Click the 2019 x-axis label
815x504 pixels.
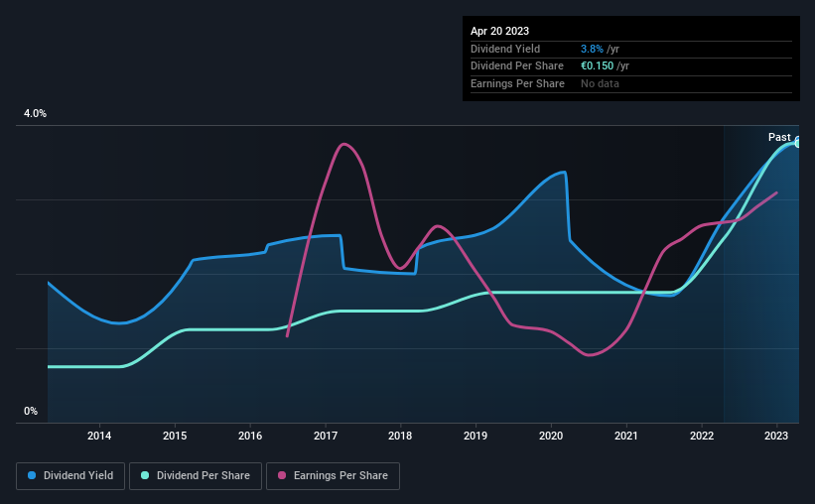[475, 436]
